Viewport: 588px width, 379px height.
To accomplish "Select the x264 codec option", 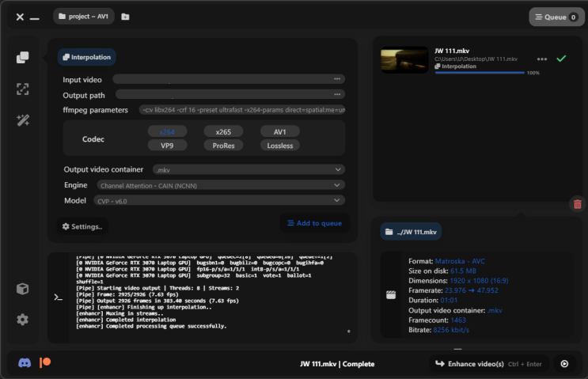I will pyautogui.click(x=167, y=131).
